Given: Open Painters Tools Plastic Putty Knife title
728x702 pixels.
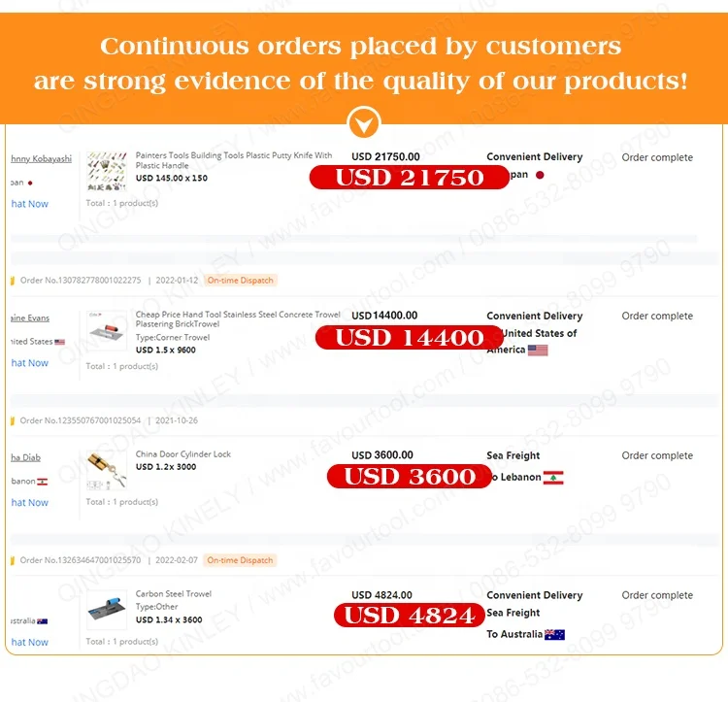Looking at the screenshot, I should [234, 160].
